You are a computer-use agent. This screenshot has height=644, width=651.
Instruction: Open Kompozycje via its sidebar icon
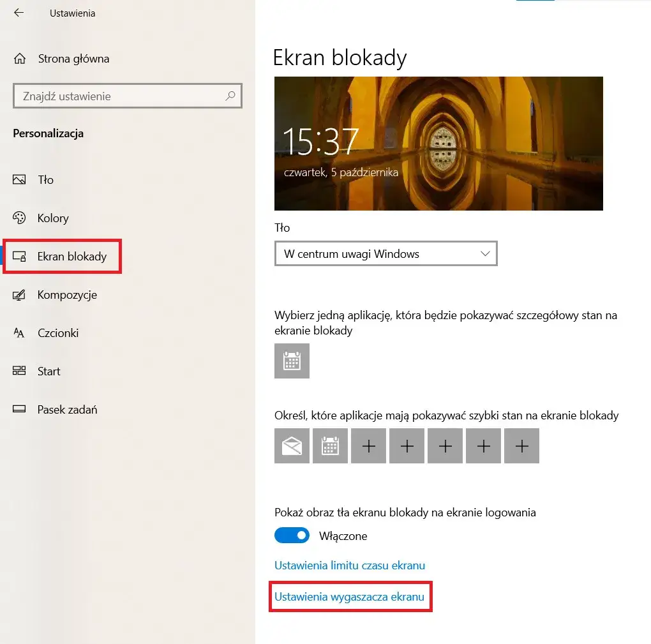click(19, 294)
